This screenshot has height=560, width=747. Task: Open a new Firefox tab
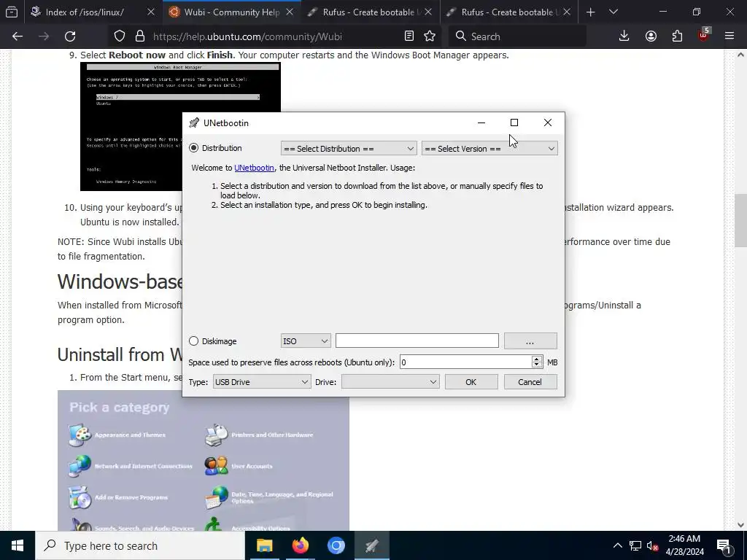(x=591, y=12)
